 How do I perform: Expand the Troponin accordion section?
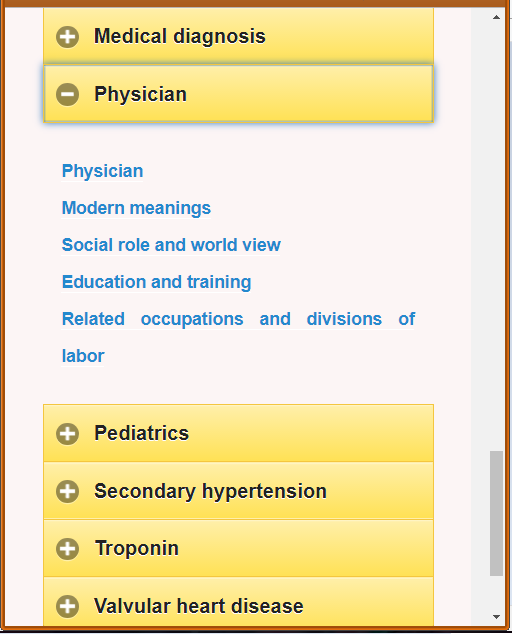pos(239,549)
